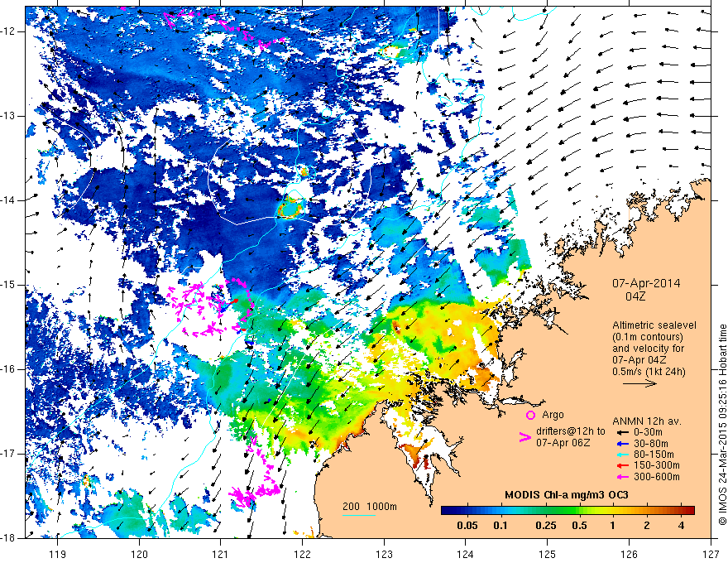The width and height of the screenshot is (728, 563).
Task: Click the '300-600m' depth label
Action: pyautogui.click(x=657, y=477)
